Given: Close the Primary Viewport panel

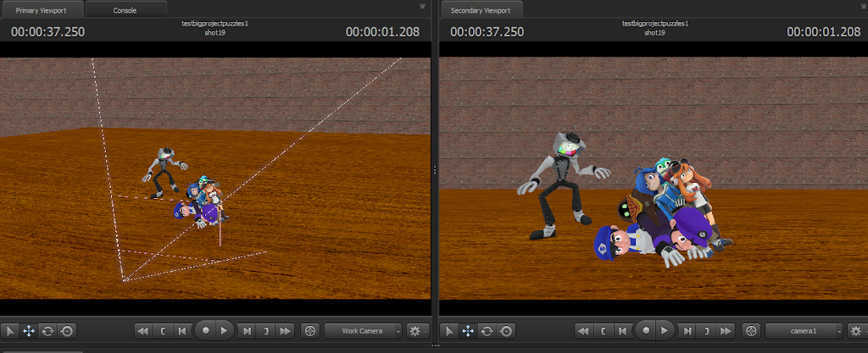Looking at the screenshot, I should point(422,6).
